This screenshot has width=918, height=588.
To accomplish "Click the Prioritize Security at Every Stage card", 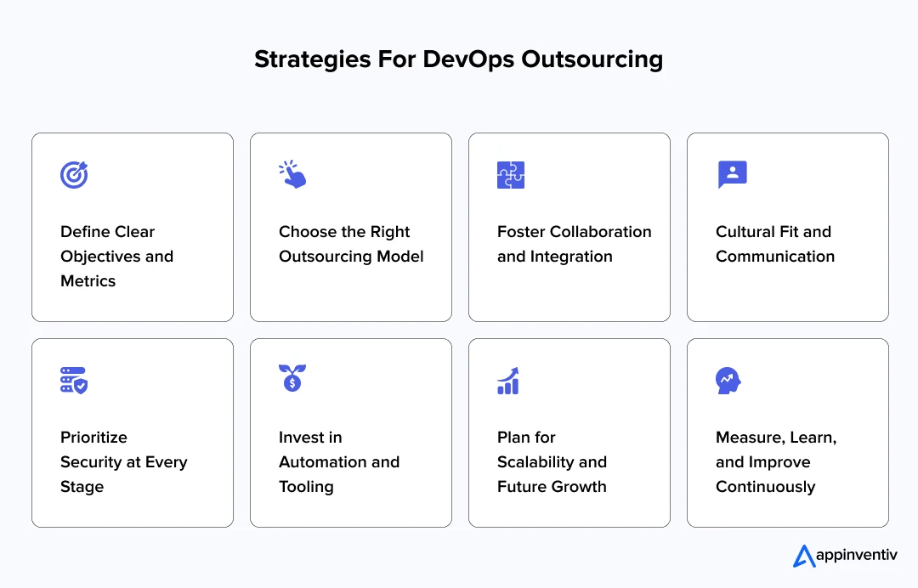I will coord(132,432).
